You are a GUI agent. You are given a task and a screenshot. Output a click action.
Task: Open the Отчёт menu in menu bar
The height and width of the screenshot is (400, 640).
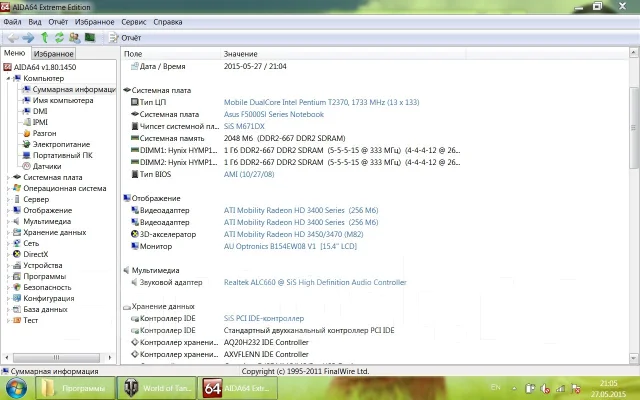58,22
